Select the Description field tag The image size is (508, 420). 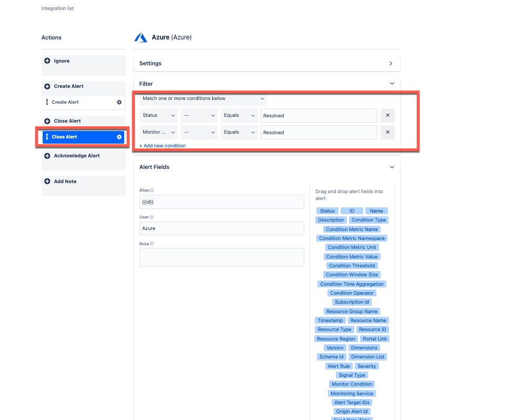pos(331,220)
